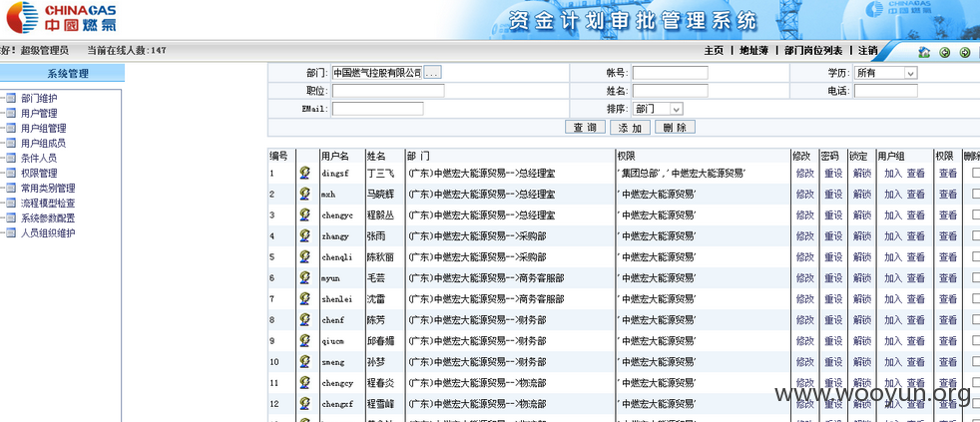This screenshot has width=980, height=422.
Task: Click the user icon in the chenqli row
Action: click(x=304, y=256)
